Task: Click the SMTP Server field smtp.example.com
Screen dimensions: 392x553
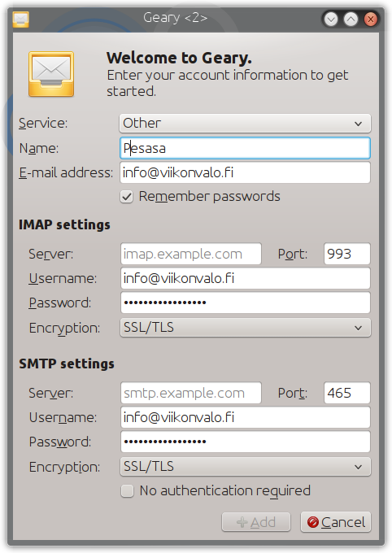Action: point(191,393)
